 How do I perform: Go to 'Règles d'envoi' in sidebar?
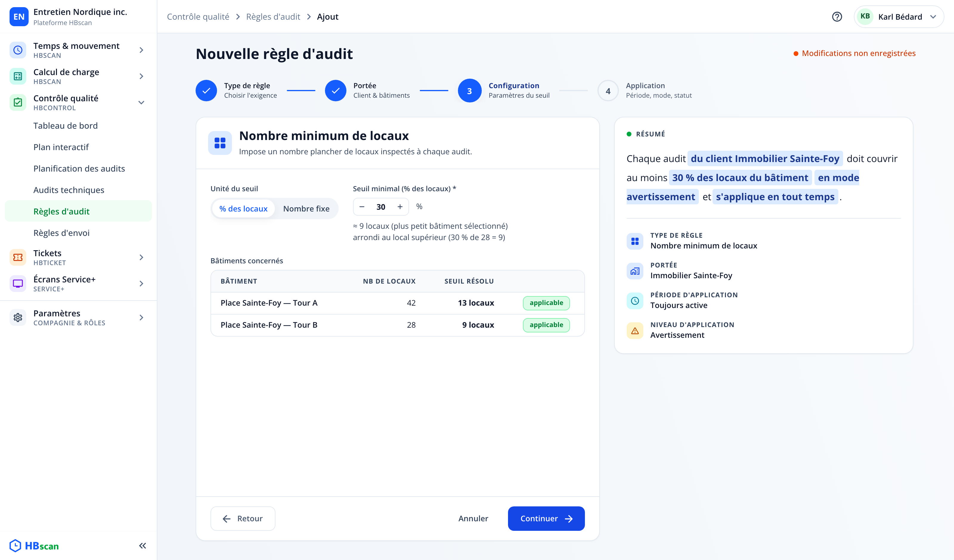click(61, 233)
